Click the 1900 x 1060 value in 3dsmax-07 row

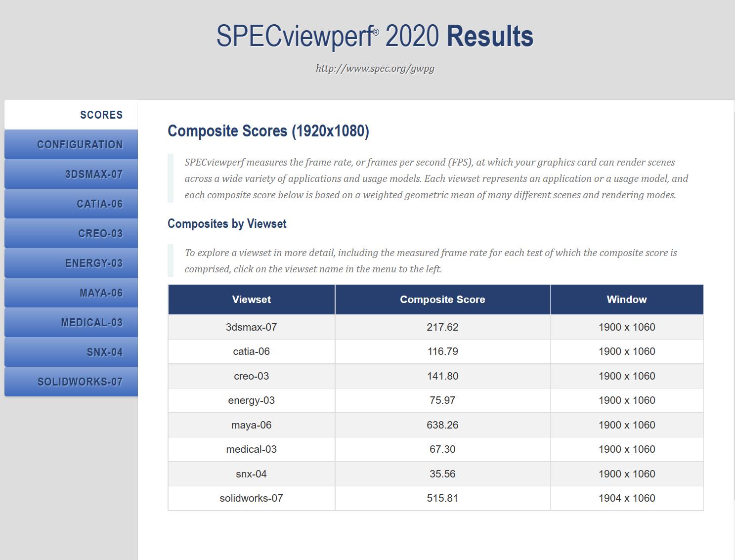[x=627, y=327]
